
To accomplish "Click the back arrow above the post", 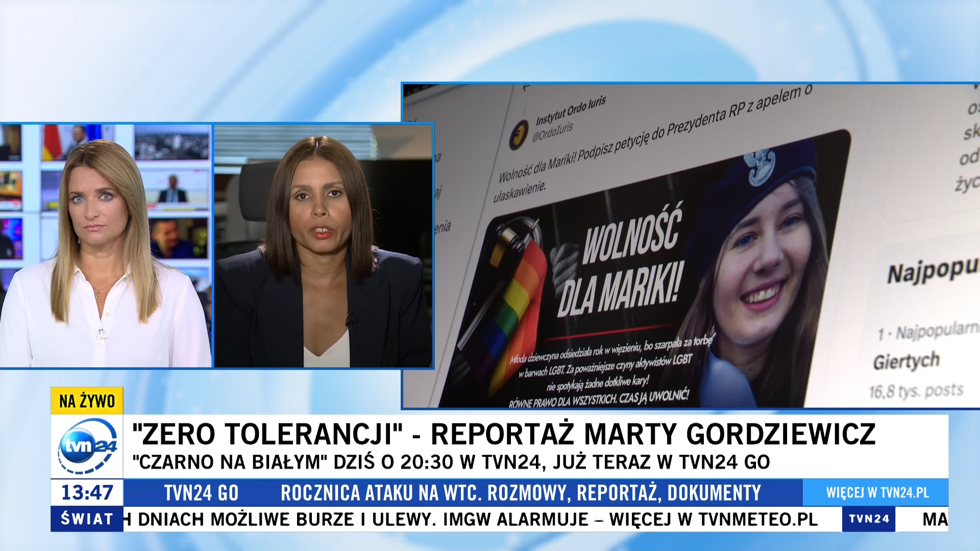I will [x=527, y=88].
